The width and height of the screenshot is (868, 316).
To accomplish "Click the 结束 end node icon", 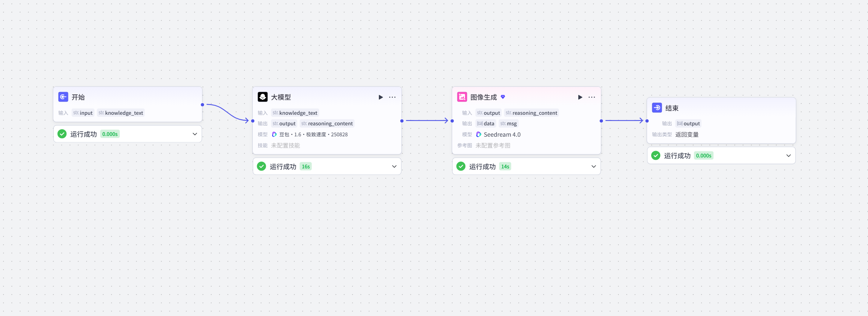I will pos(657,108).
